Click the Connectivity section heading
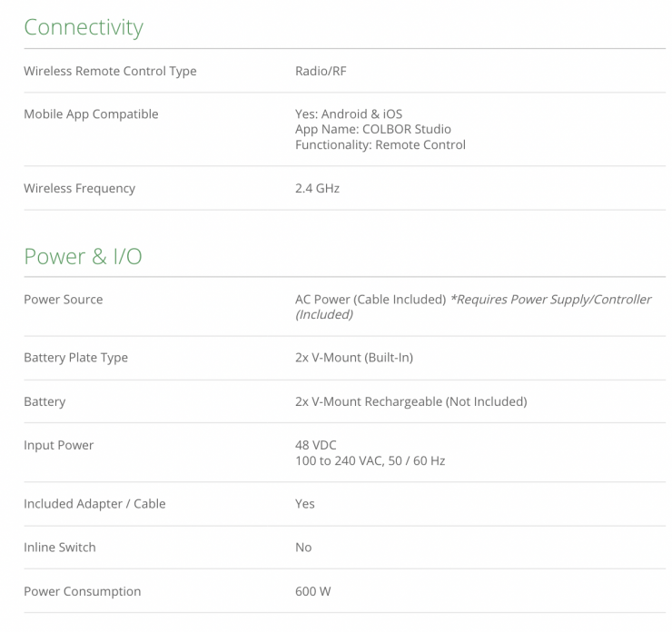The width and height of the screenshot is (672, 632). pos(84,27)
